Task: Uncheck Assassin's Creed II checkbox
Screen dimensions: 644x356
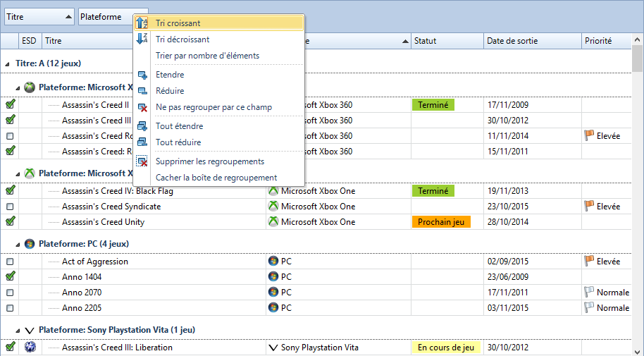Action: coord(11,104)
